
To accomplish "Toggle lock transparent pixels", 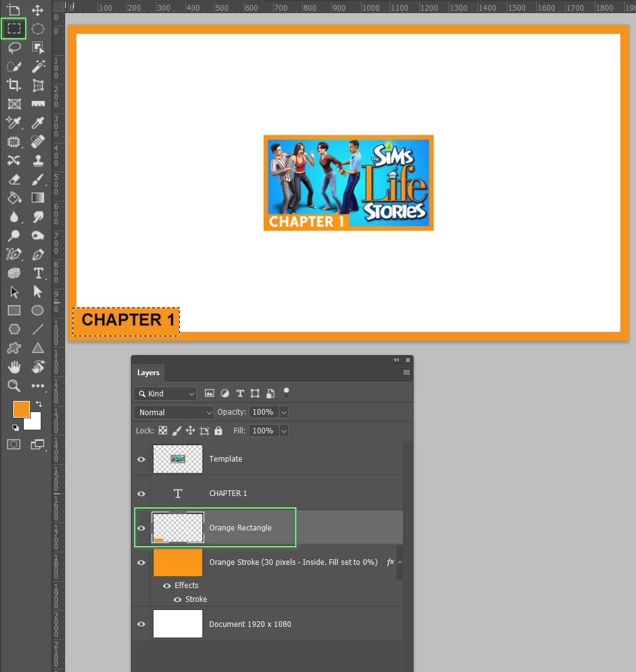I will 163,431.
